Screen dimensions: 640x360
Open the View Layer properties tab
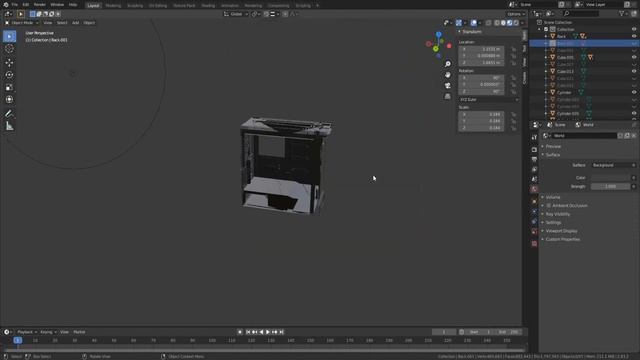tap(534, 169)
